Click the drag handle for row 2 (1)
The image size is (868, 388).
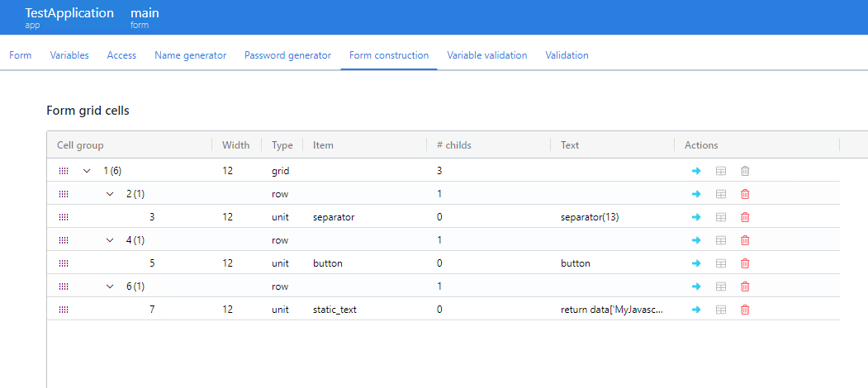64,194
